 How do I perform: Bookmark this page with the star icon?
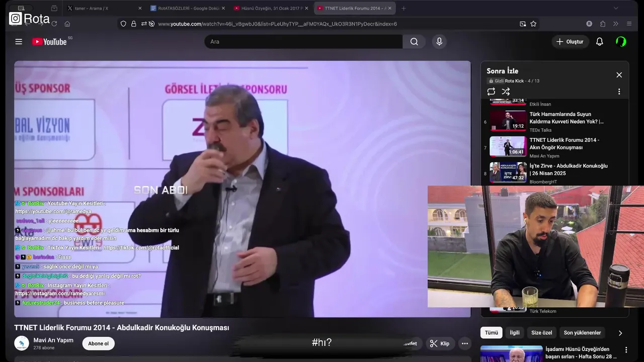point(533,24)
